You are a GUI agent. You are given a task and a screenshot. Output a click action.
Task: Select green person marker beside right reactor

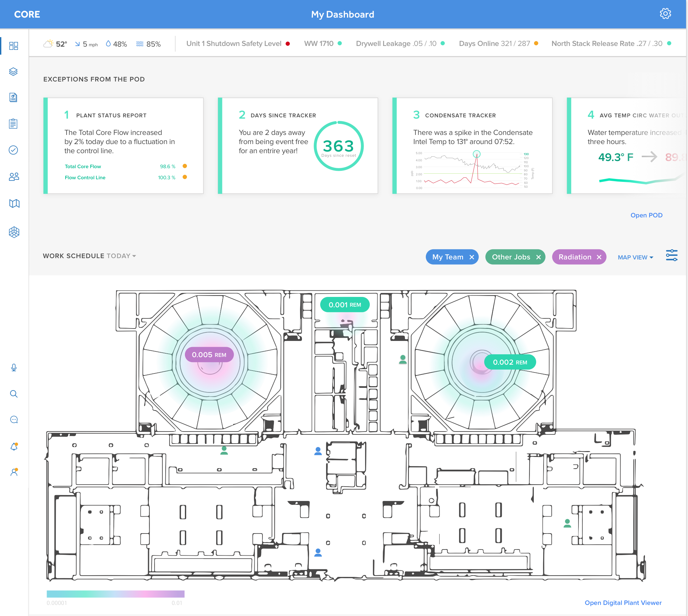tap(403, 359)
